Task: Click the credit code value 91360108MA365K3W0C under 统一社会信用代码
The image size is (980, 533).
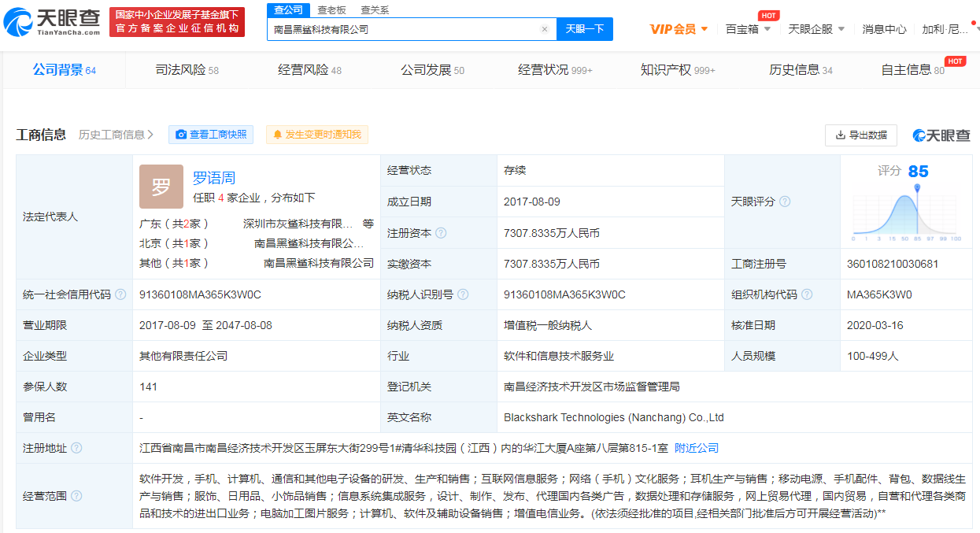Action: [200, 294]
